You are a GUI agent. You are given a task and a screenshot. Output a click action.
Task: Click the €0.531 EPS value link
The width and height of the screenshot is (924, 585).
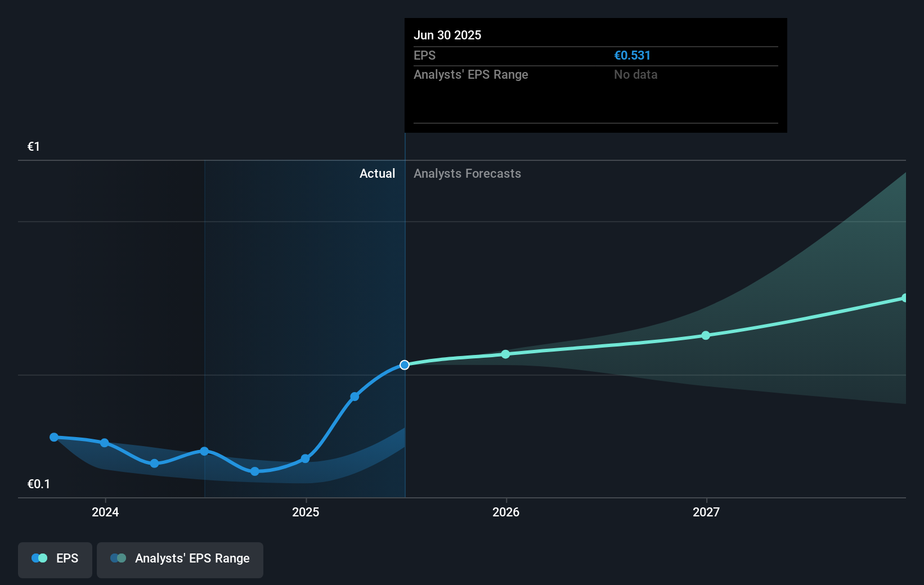(632, 55)
